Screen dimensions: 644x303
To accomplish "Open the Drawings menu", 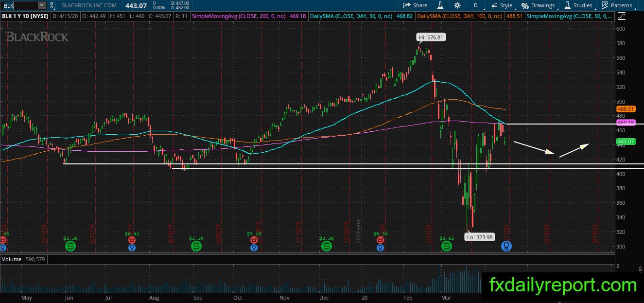I will [x=538, y=5].
